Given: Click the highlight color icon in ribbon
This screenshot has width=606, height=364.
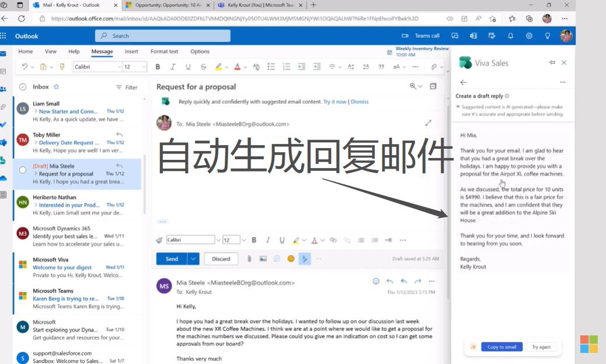Looking at the screenshot, I should [218, 66].
